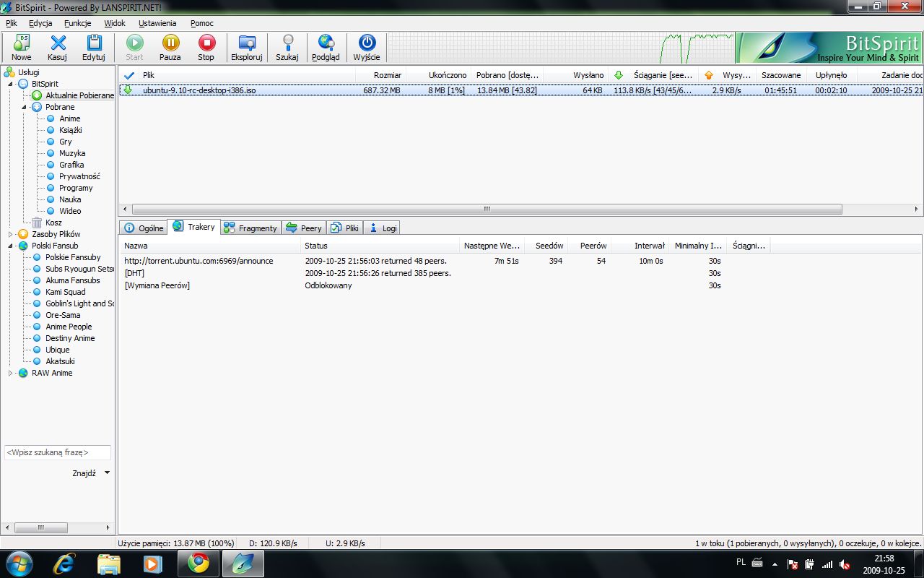Open the Kosz trash folder
The height and width of the screenshot is (578, 924).
tap(53, 223)
